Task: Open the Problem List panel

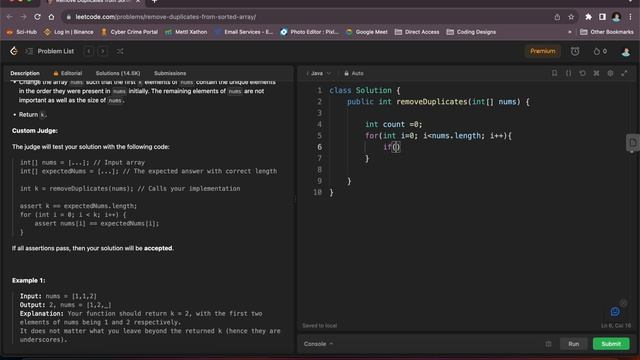Action: coord(51,51)
